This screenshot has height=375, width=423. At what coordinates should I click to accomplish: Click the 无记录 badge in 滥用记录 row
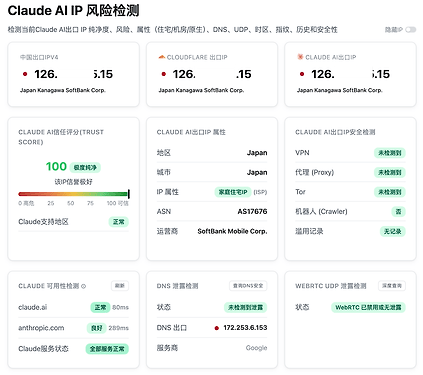pyautogui.click(x=393, y=231)
